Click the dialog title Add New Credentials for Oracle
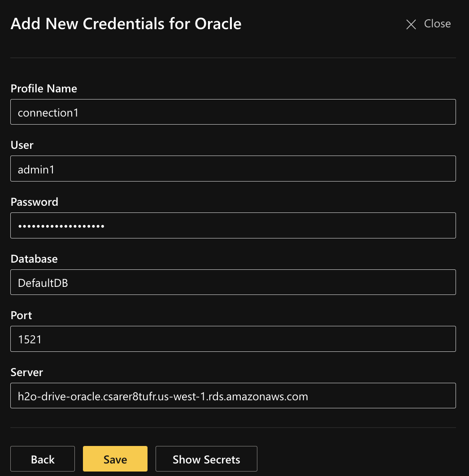This screenshot has width=469, height=476. point(126,23)
